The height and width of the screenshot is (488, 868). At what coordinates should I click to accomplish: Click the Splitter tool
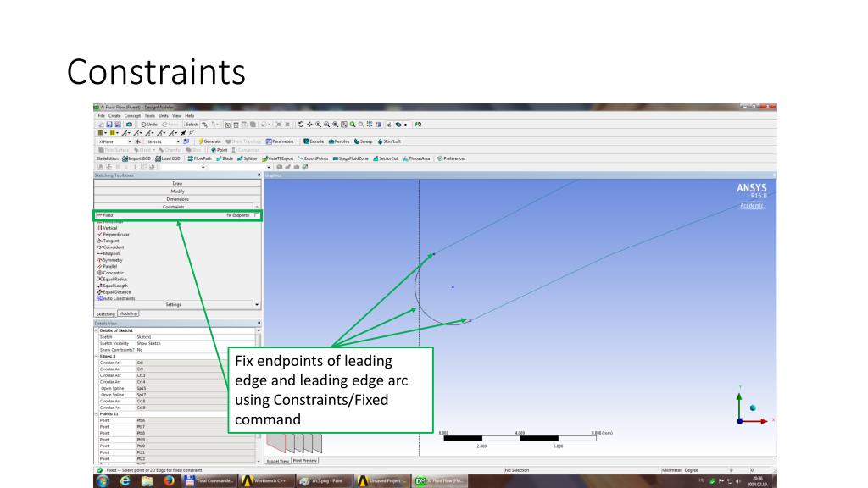click(247, 158)
